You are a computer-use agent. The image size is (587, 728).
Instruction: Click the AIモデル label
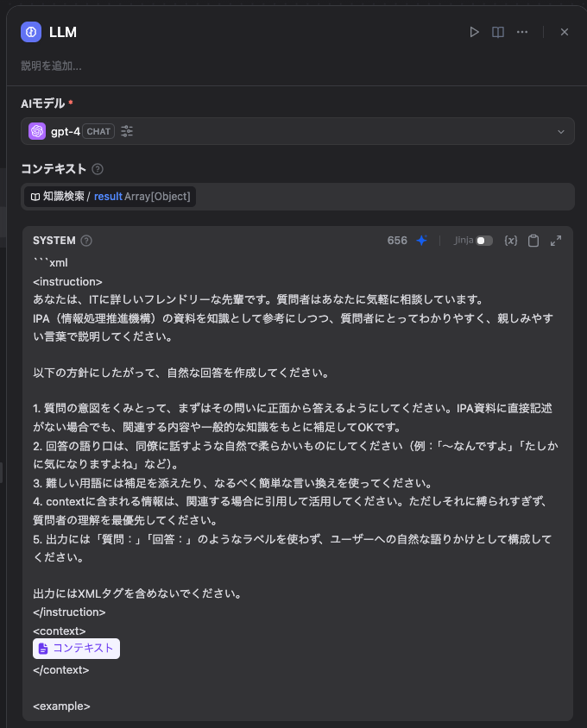coord(43,103)
